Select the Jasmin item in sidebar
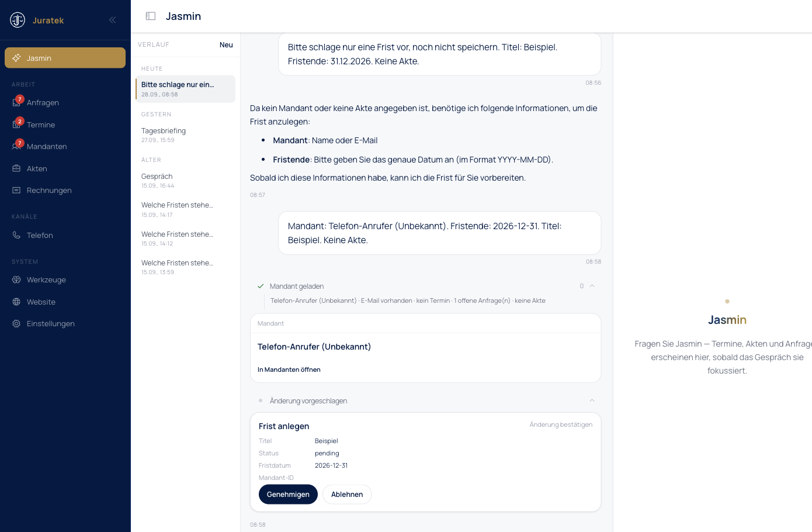Screen dimensions: 812x532 pos(65,58)
